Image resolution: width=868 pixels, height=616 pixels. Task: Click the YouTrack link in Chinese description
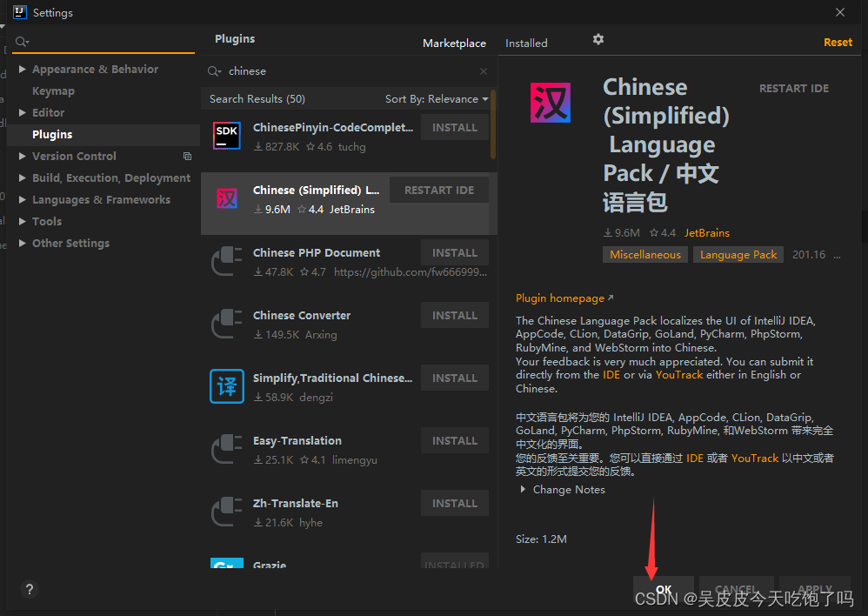pyautogui.click(x=755, y=459)
